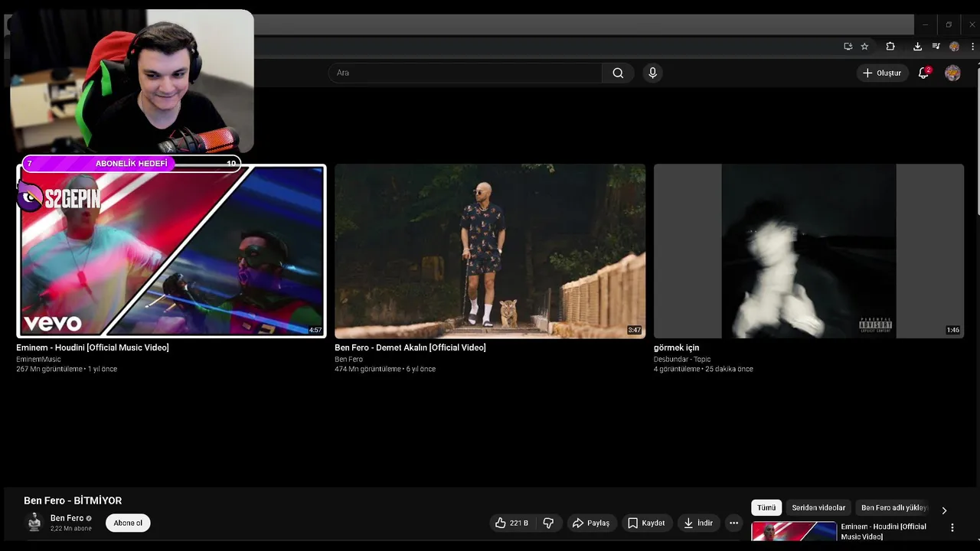Open Ben Fero channel under Demet Akalın video

(348, 359)
